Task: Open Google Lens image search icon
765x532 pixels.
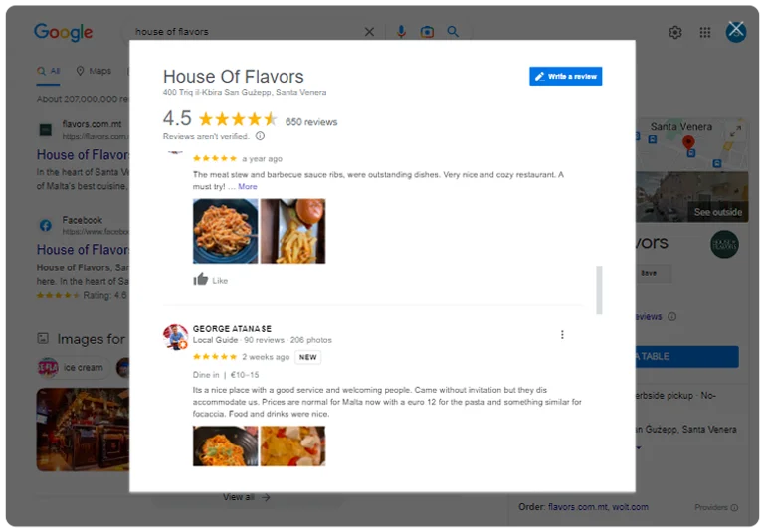Action: (x=427, y=32)
